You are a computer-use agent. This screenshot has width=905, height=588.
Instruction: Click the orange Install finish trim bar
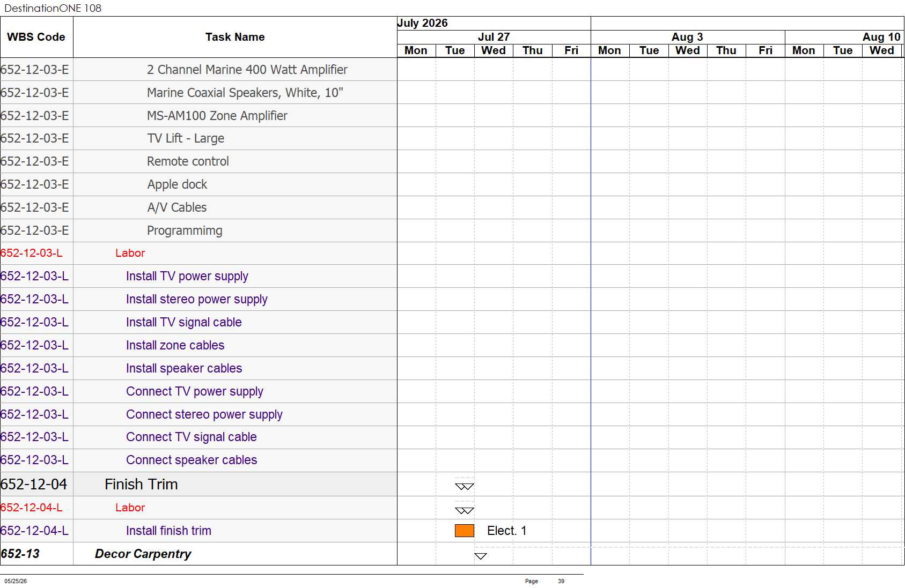465,531
